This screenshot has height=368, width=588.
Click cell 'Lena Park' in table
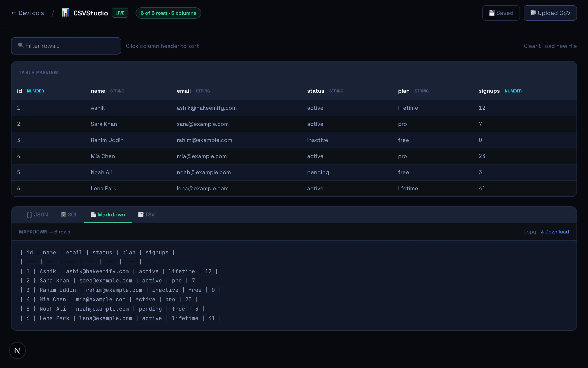click(x=104, y=188)
